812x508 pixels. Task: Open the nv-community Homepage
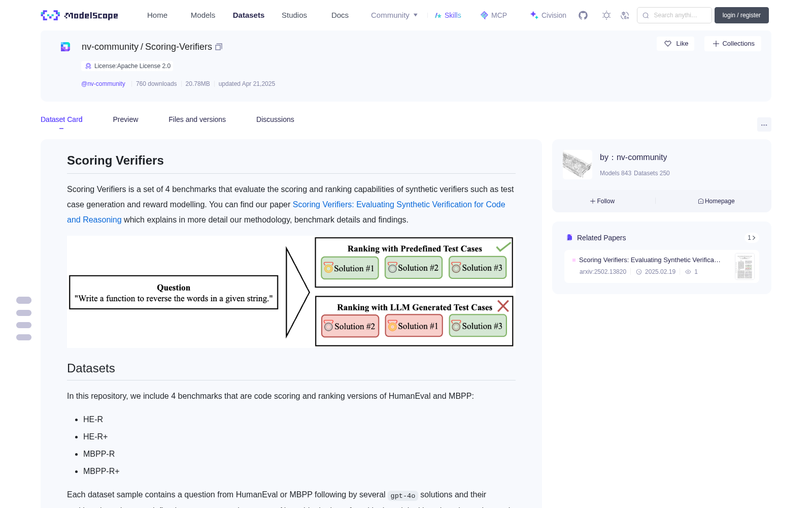[x=716, y=201]
